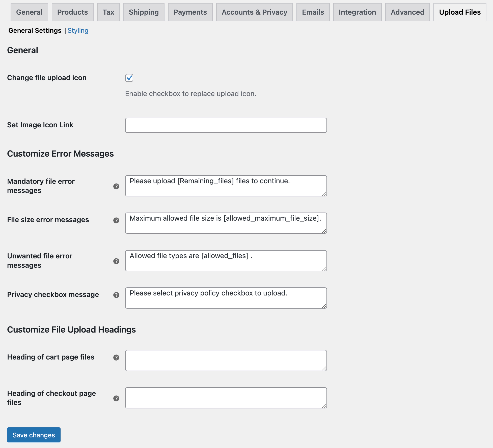
Task: Click inside the Set Image Icon Link field
Action: point(225,125)
